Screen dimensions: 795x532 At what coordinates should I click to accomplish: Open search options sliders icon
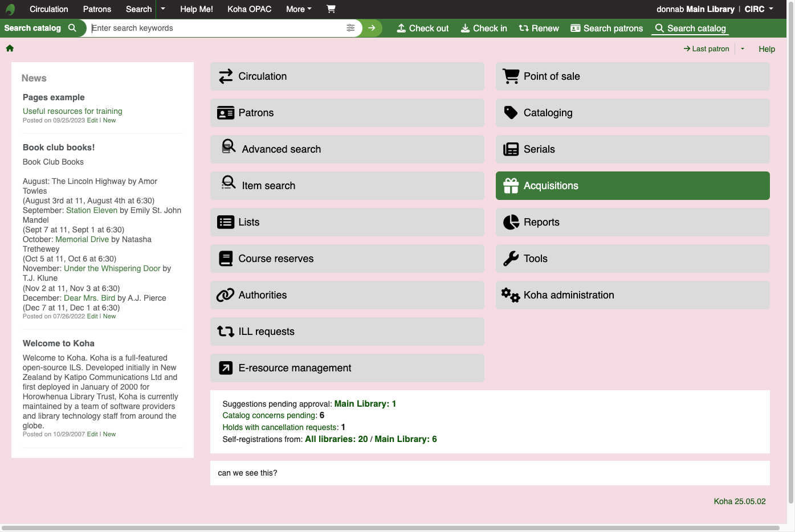point(350,28)
